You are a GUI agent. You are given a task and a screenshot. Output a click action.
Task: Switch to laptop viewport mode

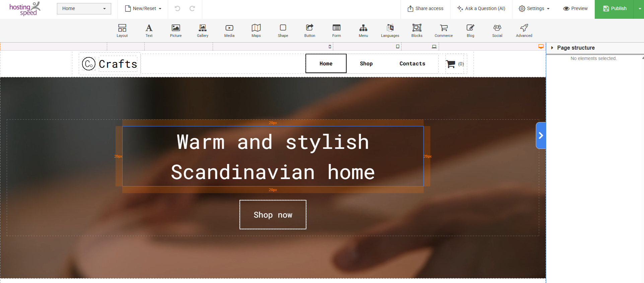click(x=434, y=47)
